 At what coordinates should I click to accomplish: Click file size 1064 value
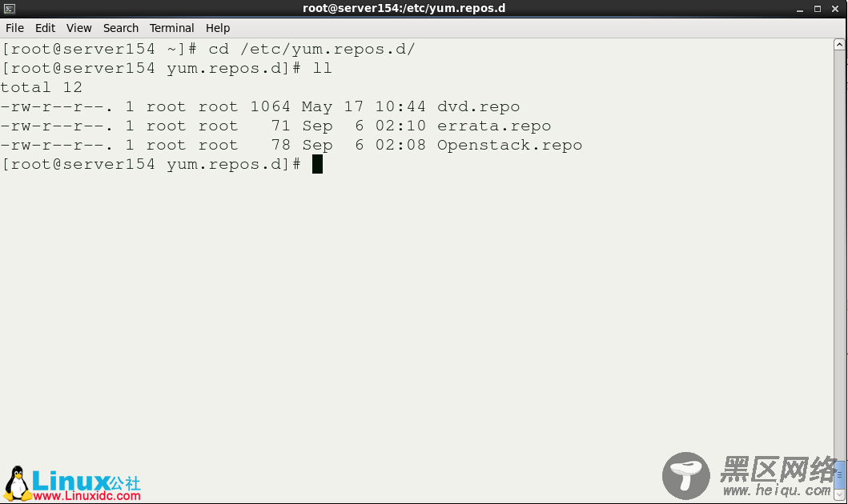click(x=270, y=106)
